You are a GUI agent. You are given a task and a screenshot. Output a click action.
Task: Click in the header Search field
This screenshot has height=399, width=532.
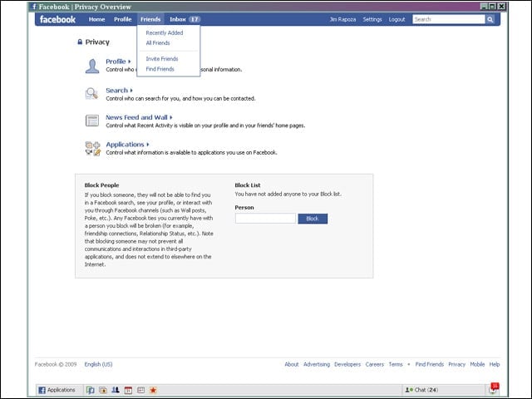[449, 19]
